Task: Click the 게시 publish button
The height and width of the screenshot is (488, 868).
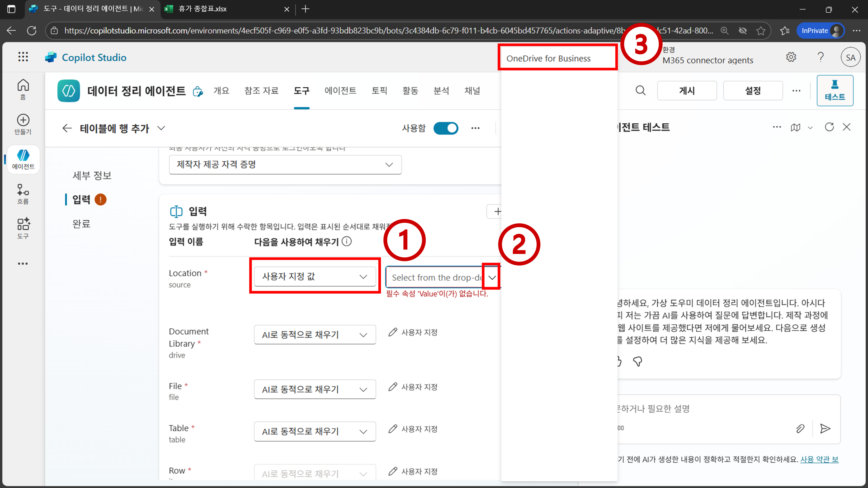Action: (686, 91)
